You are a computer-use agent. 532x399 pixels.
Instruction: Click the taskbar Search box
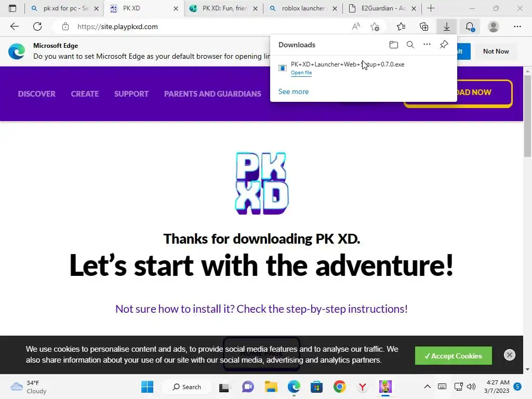[187, 387]
